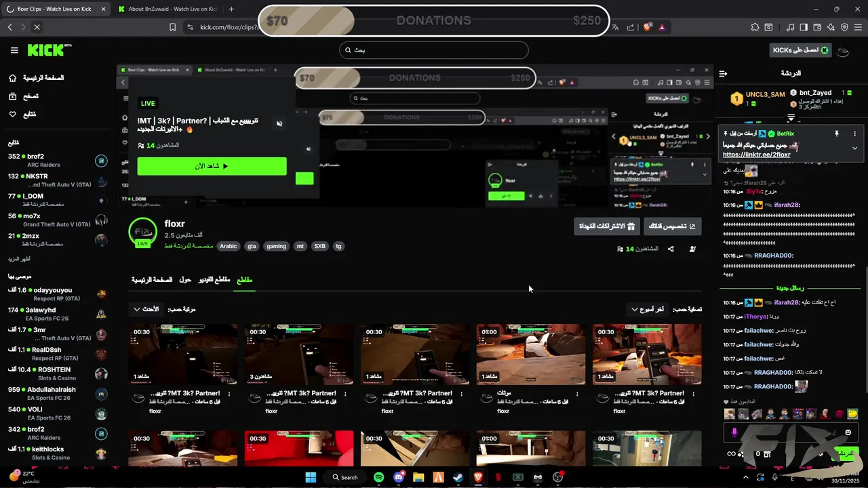Click the share page icon in address bar
This screenshot has width=868, height=488.
tap(631, 27)
